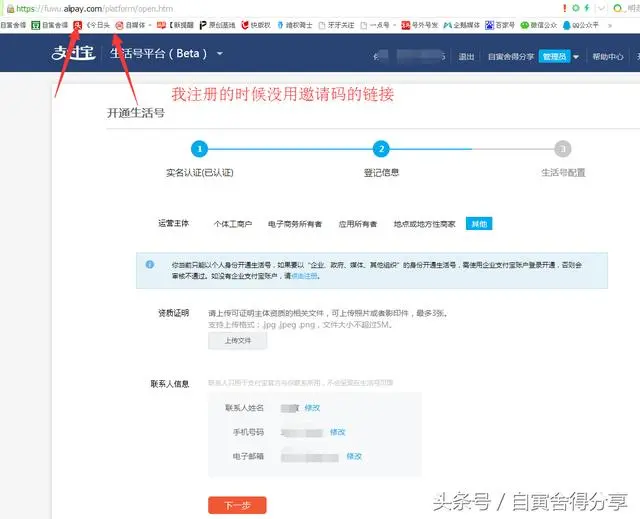The width and height of the screenshot is (640, 519).
Task: Click the 退出 logout link
Action: click(x=466, y=57)
